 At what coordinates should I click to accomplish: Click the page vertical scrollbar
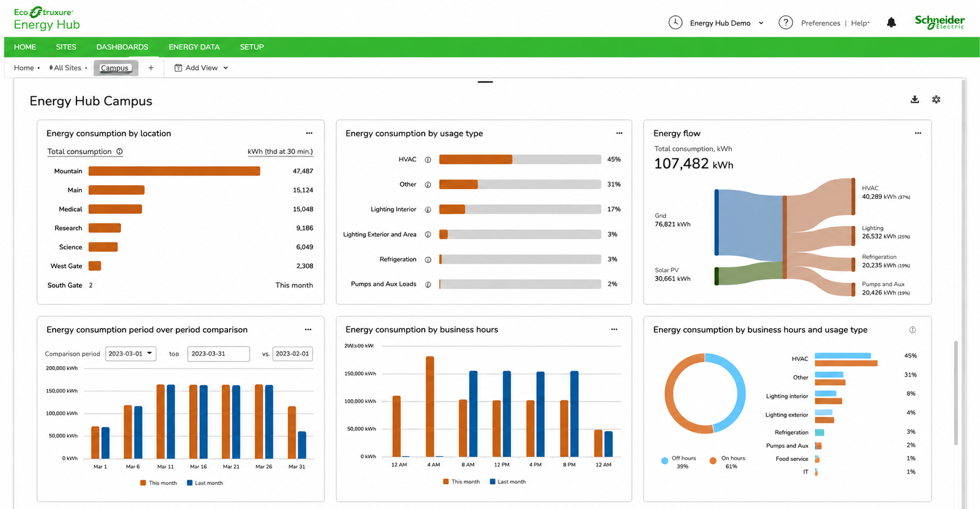[x=956, y=392]
